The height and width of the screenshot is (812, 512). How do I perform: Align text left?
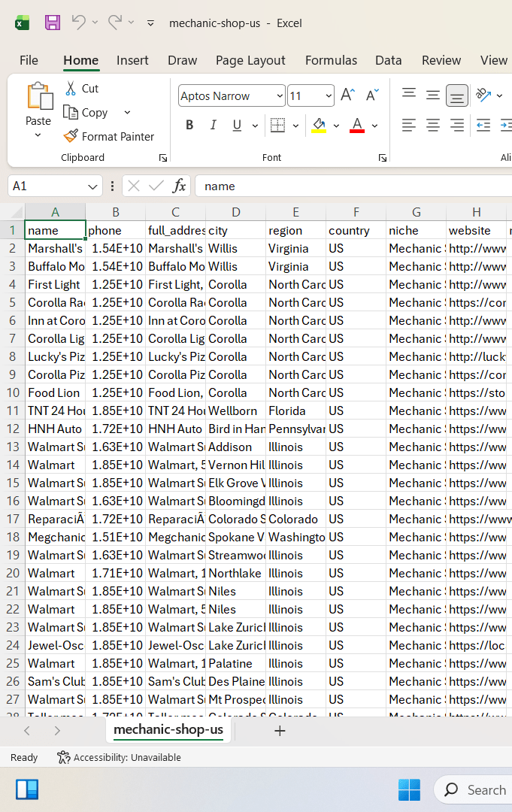point(409,125)
